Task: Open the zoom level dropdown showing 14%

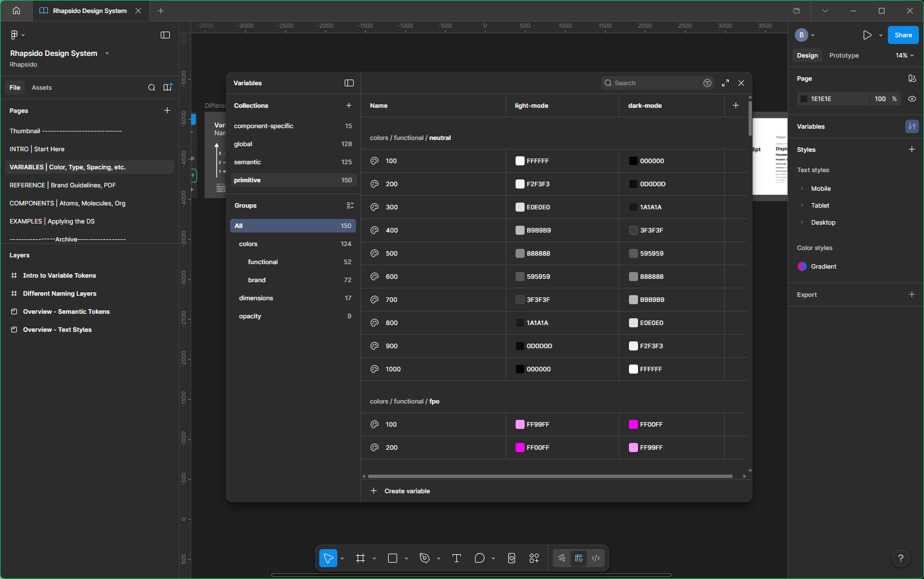Action: click(x=904, y=55)
